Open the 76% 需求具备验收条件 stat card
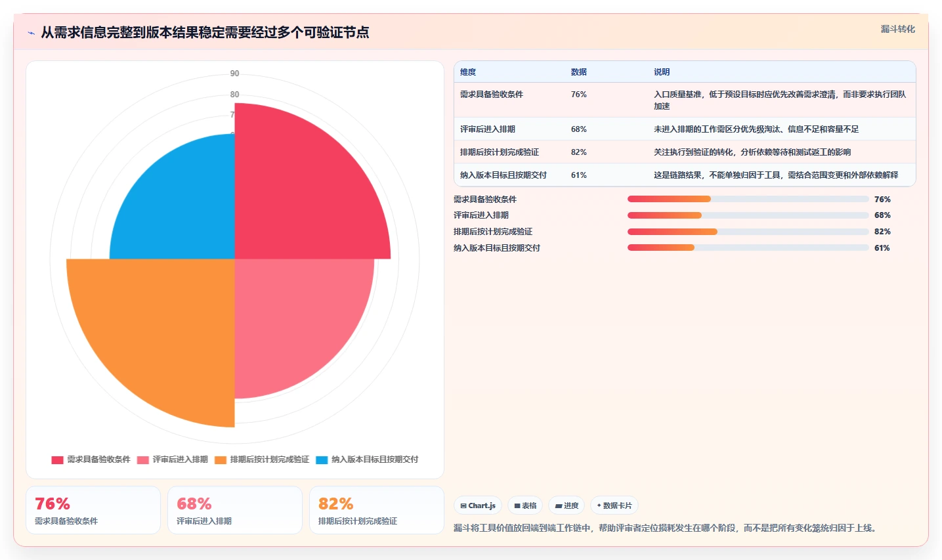The height and width of the screenshot is (560, 942). (x=93, y=510)
